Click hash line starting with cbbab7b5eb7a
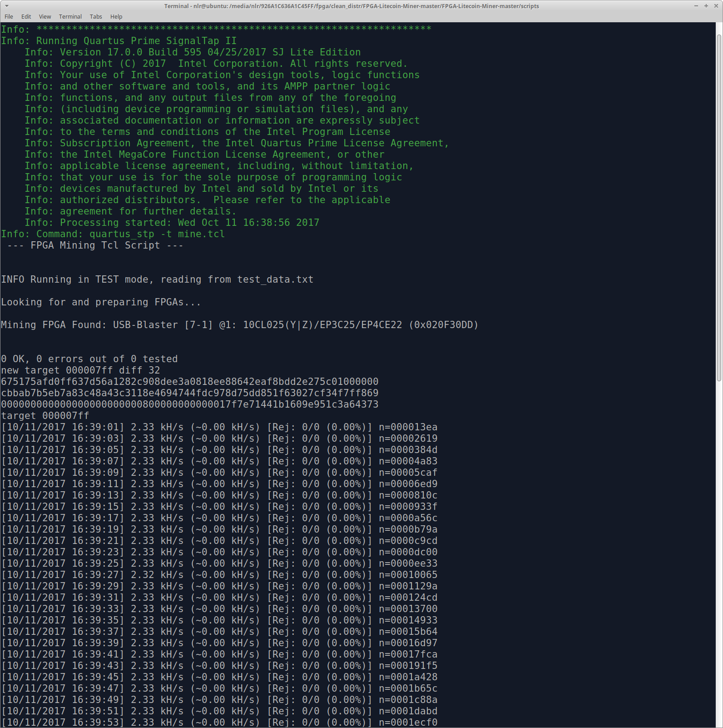Image resolution: width=723 pixels, height=728 pixels. point(190,393)
